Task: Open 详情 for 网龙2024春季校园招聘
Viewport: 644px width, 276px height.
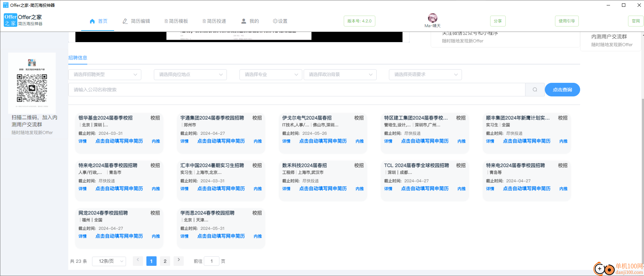Action: tap(83, 236)
